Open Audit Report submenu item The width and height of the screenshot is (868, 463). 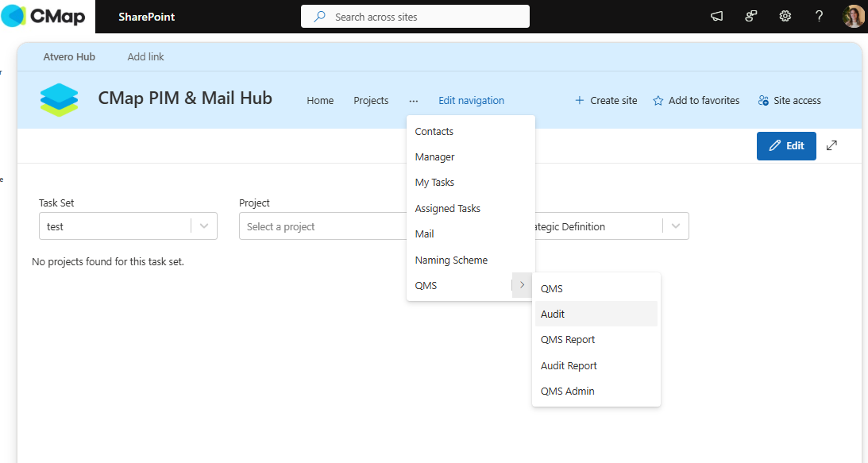(x=569, y=365)
